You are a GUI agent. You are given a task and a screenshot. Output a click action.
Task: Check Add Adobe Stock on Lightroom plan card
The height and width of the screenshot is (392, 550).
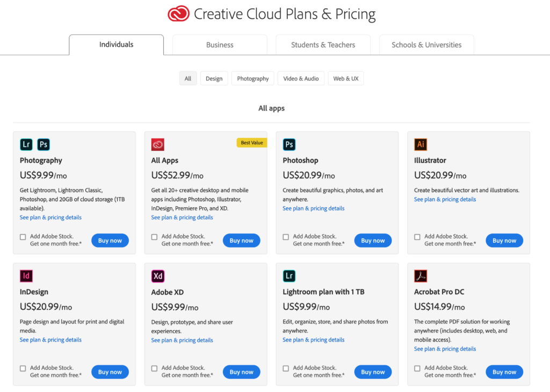[x=286, y=368]
